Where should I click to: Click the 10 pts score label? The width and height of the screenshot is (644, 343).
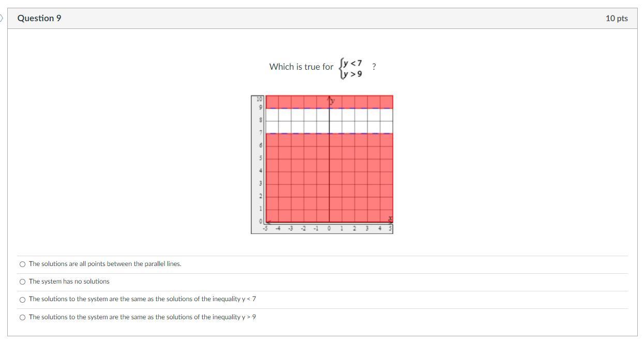coord(616,18)
